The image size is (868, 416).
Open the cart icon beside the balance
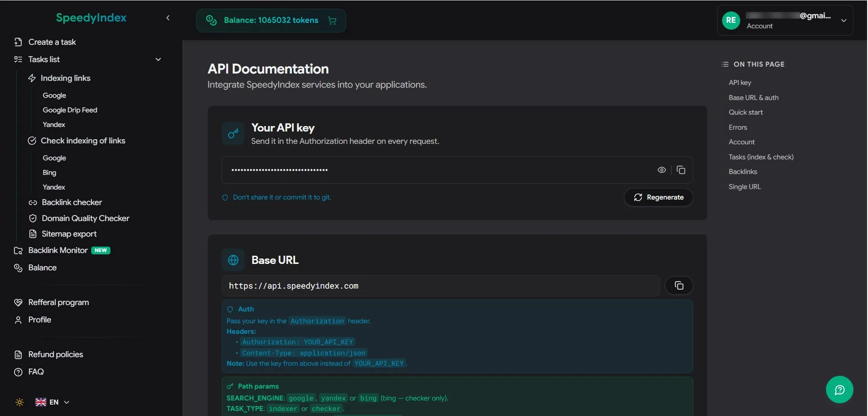[332, 21]
